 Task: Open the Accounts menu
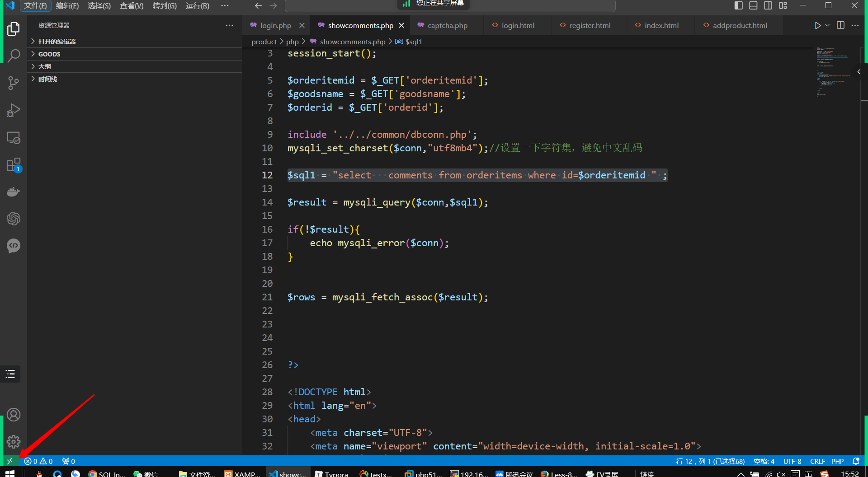(x=14, y=415)
